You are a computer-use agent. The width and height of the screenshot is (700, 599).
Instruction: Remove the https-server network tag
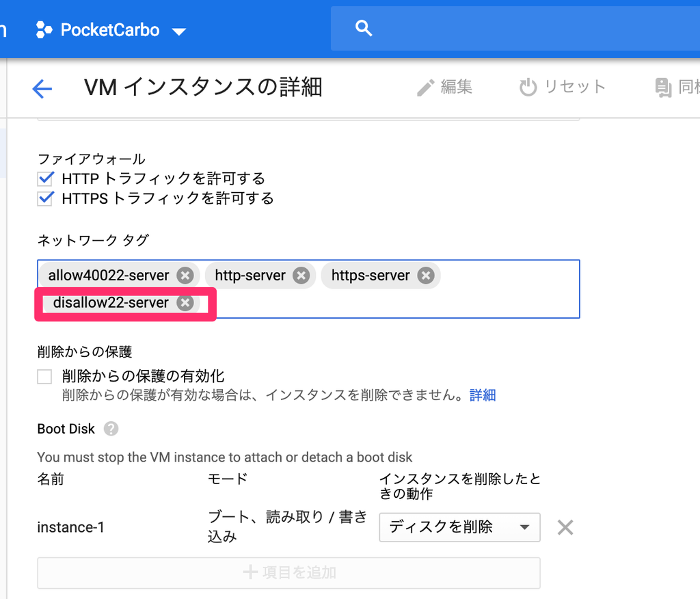(x=426, y=276)
